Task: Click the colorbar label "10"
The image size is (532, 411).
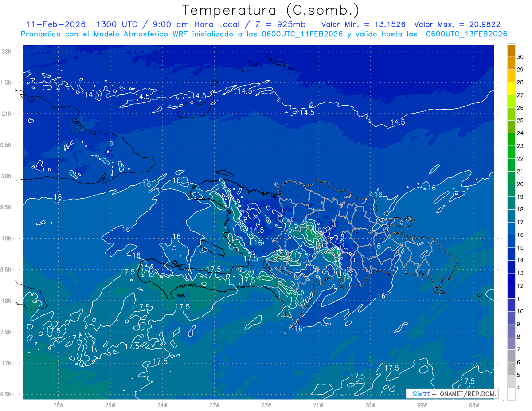Action: click(x=520, y=311)
